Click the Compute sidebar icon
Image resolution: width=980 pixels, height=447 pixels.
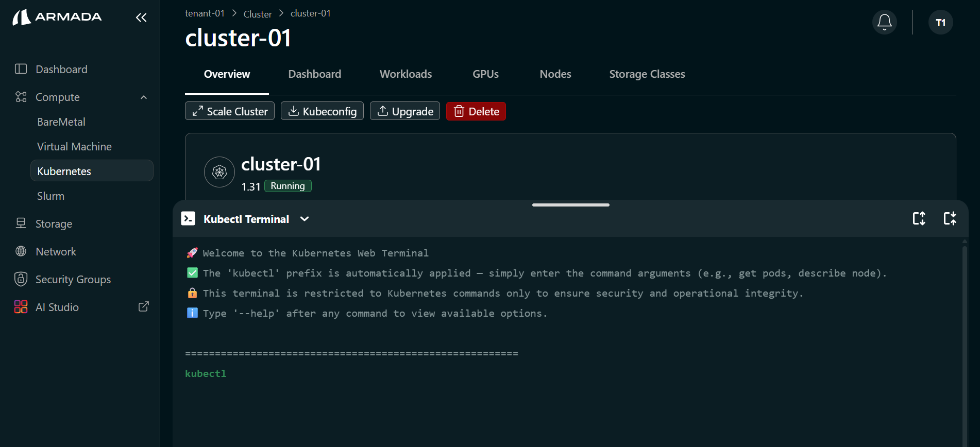21,97
